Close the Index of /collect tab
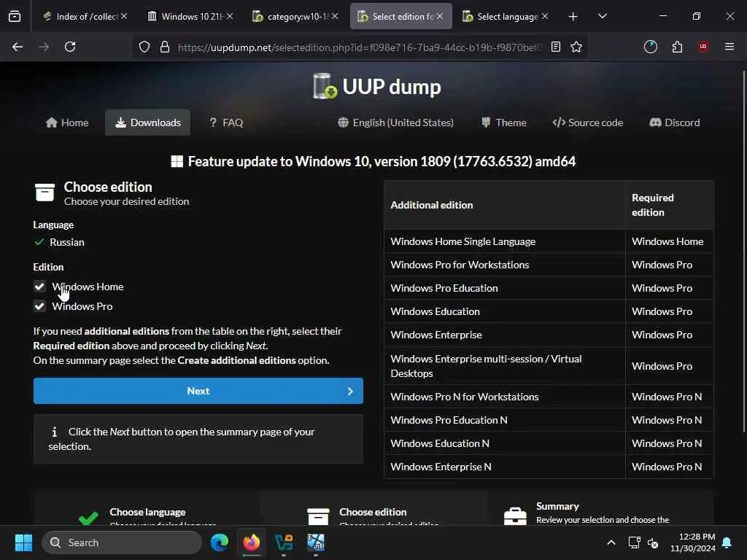 pyautogui.click(x=124, y=16)
